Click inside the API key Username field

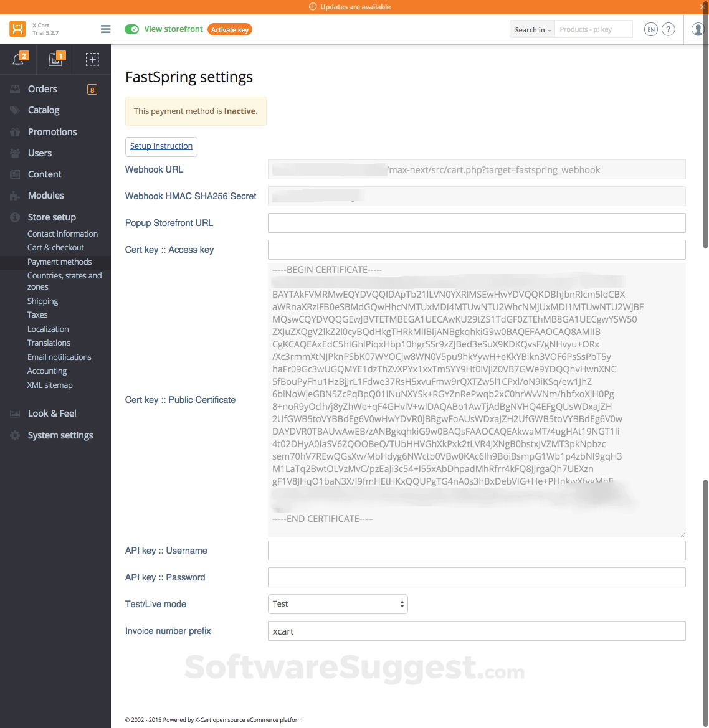point(477,550)
